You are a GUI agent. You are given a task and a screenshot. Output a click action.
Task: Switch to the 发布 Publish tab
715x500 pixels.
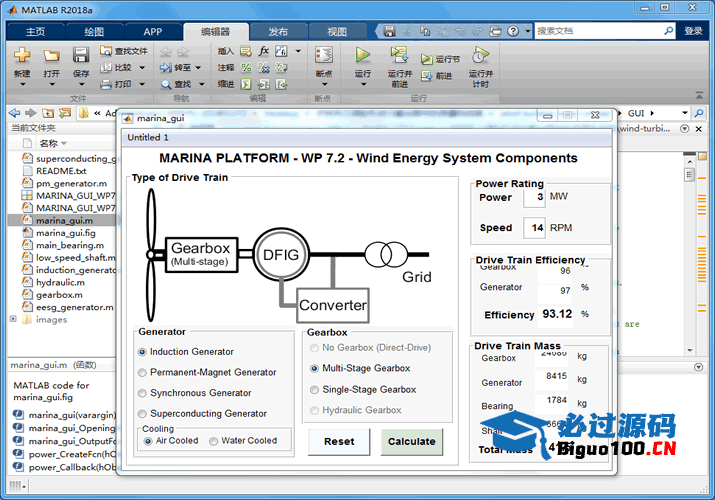[x=278, y=31]
